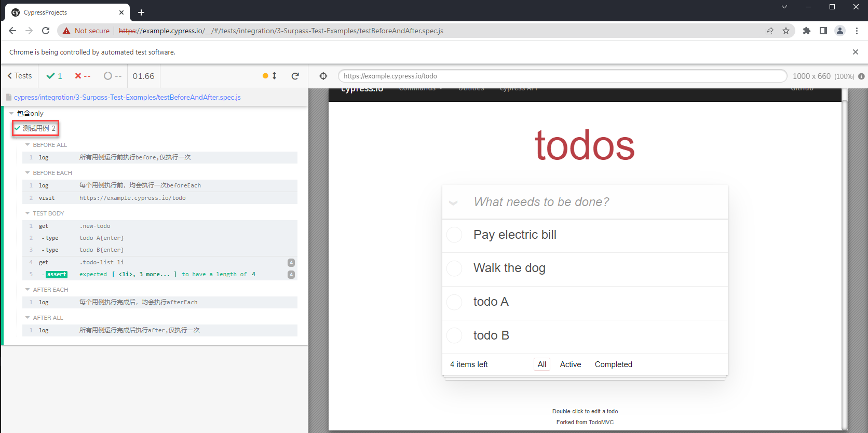Click the Pay electric bill label
This screenshot has height=433, width=868.
[515, 235]
